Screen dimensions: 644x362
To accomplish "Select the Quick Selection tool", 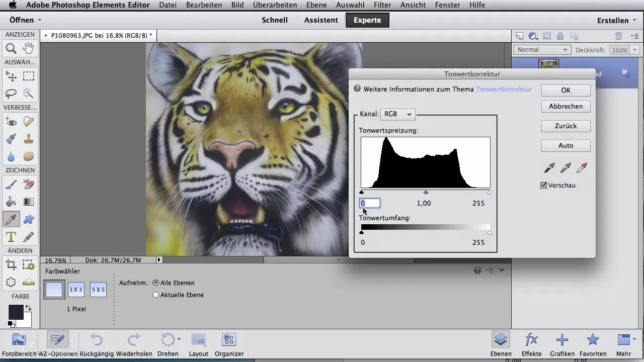I will (x=29, y=94).
